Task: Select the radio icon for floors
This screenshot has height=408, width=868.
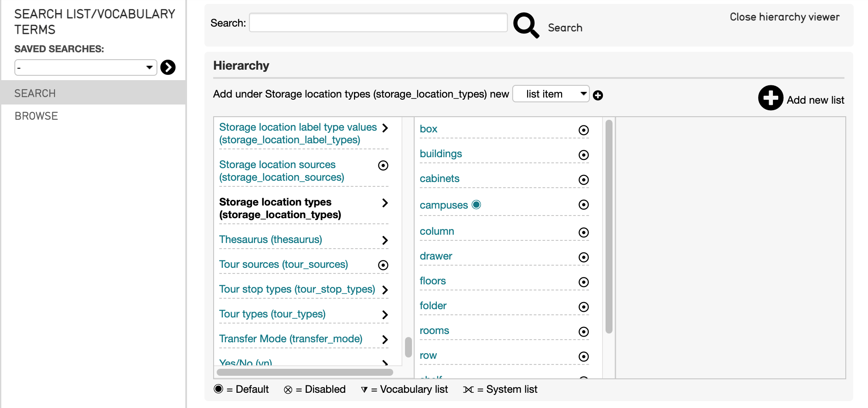Action: pos(583,282)
